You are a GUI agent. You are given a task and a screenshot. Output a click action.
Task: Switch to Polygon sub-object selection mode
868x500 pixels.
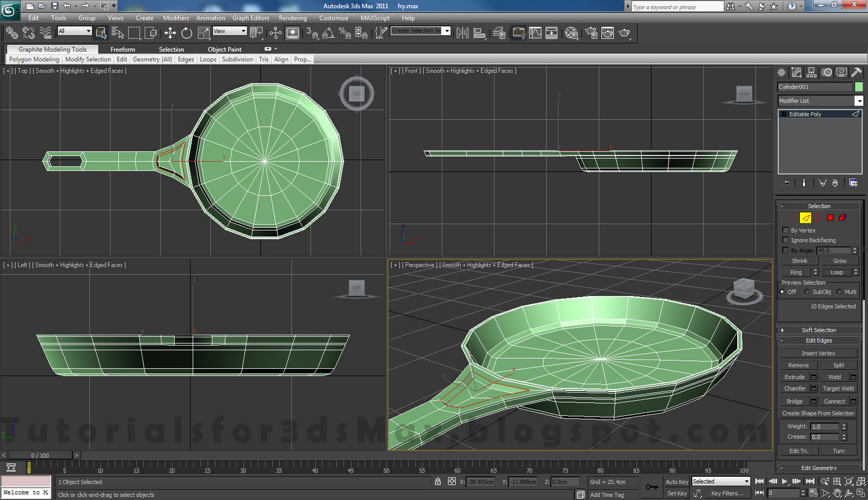point(830,217)
